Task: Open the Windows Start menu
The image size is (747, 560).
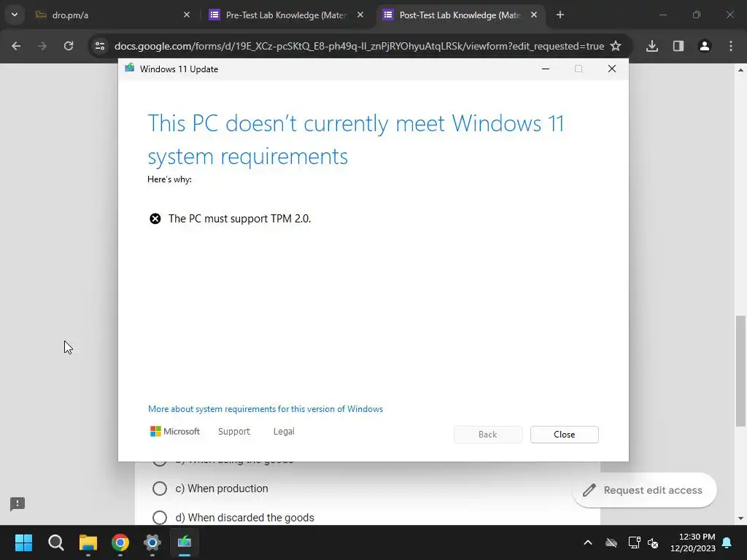Action: 23,542
